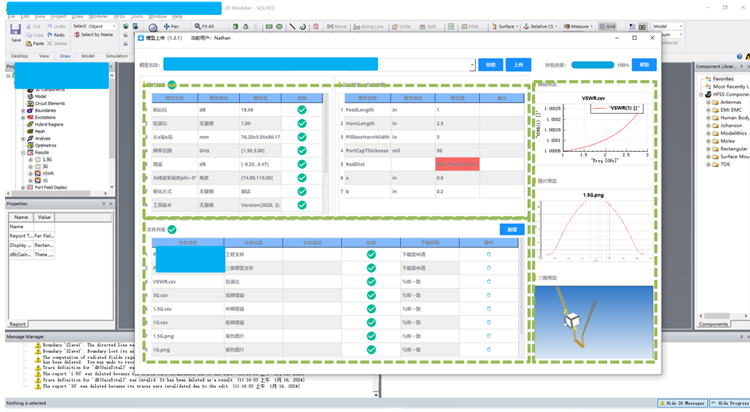The height and width of the screenshot is (412, 750).
Task: Switch to the Simulation ribbon tab
Action: [117, 56]
